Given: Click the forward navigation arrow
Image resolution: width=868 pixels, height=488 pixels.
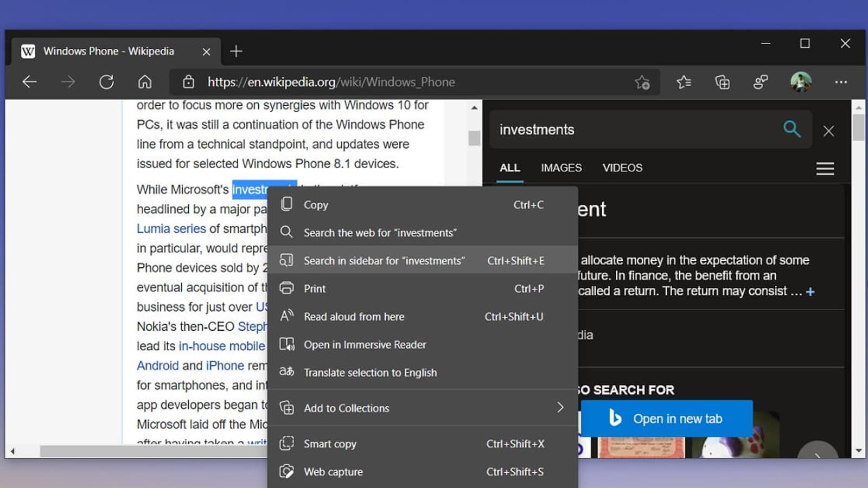Looking at the screenshot, I should tap(68, 82).
